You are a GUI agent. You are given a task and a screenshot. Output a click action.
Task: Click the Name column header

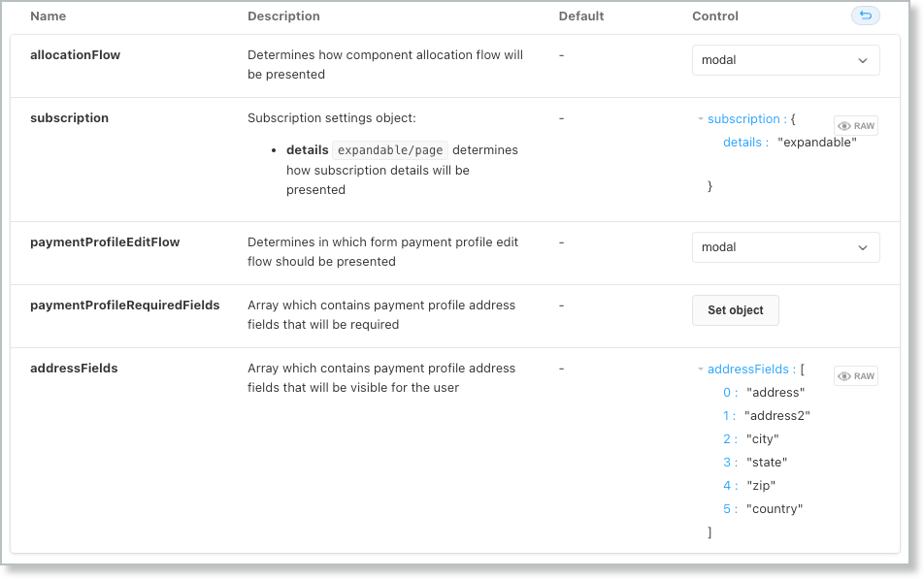(49, 16)
